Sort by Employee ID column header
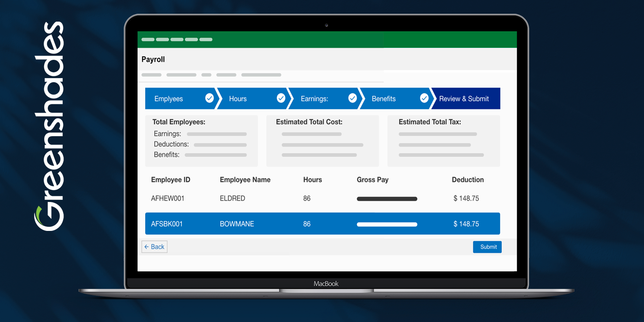Viewport: 644px width, 322px height. click(170, 180)
